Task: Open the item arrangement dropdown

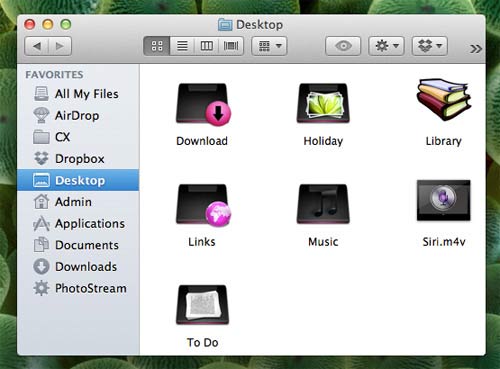Action: coord(269,46)
